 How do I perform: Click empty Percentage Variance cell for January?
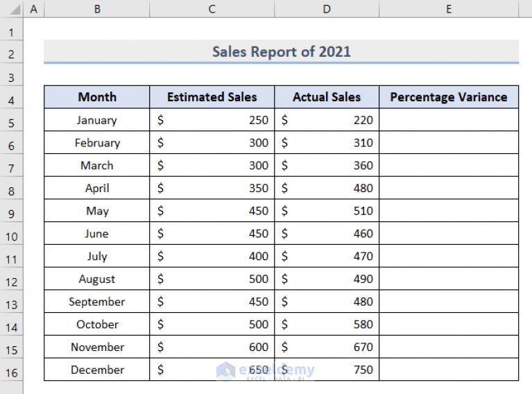(x=449, y=120)
